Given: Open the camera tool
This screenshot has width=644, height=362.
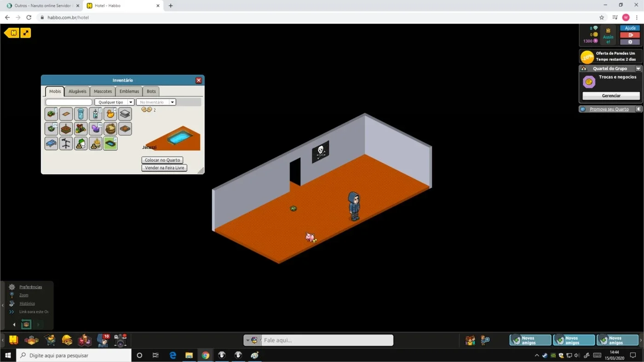Looking at the screenshot, I should pyautogui.click(x=120, y=340).
